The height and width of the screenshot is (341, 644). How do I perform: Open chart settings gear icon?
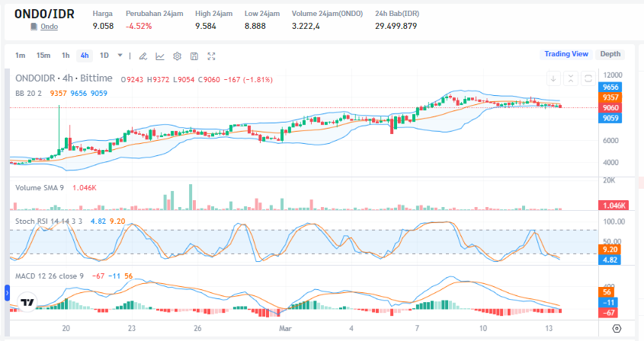(x=177, y=56)
